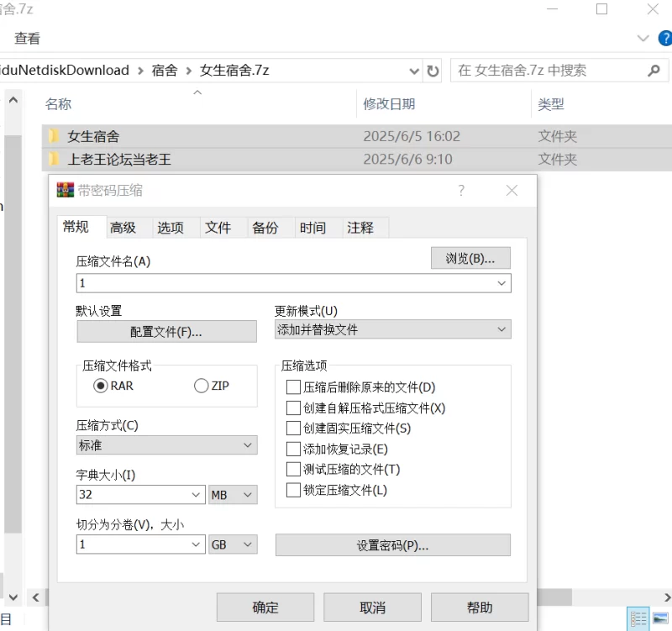The width and height of the screenshot is (672, 631).
Task: Click 配置文件(F)... button
Action: [x=166, y=331]
